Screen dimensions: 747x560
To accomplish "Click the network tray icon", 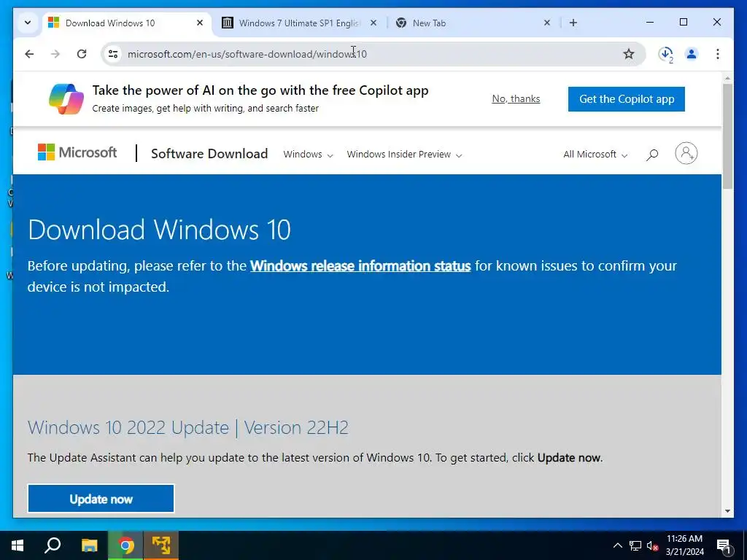I will (x=635, y=545).
